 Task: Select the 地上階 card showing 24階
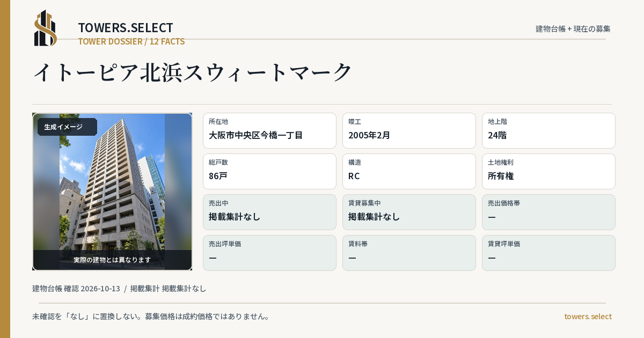(548, 130)
